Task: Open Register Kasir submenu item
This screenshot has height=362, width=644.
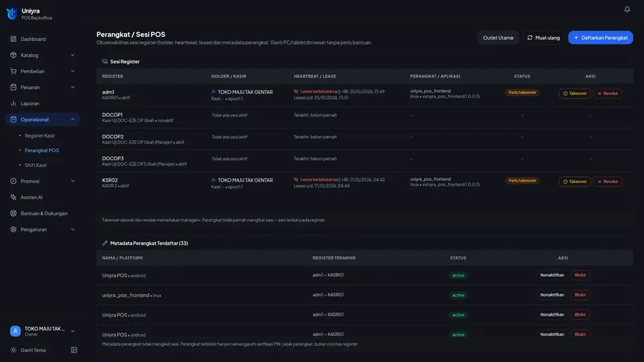Action: click(x=40, y=135)
